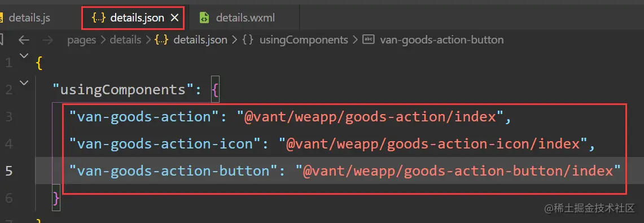Select usingComponents in the breadcrumb
This screenshot has height=223, width=644.
[x=304, y=40]
